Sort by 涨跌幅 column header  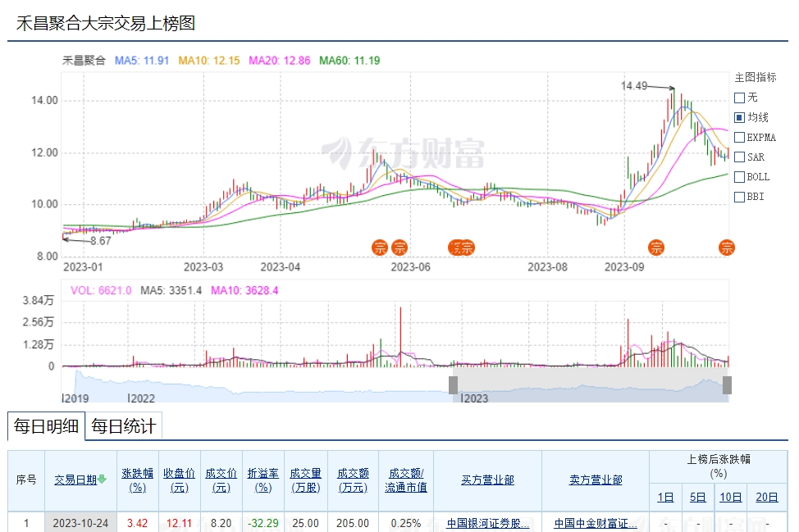tap(137, 480)
